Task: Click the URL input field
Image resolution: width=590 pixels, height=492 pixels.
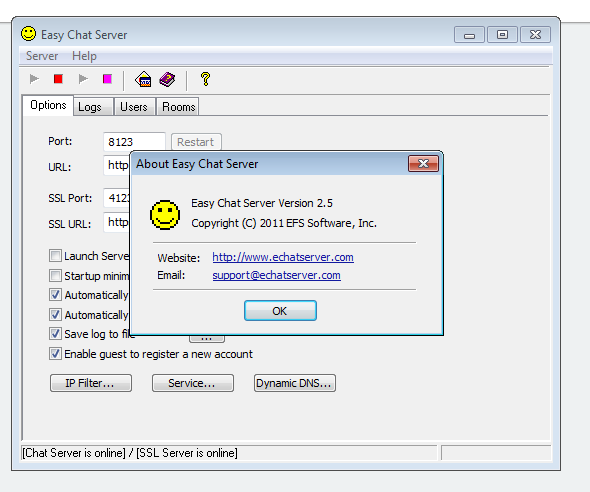Action: click(116, 165)
